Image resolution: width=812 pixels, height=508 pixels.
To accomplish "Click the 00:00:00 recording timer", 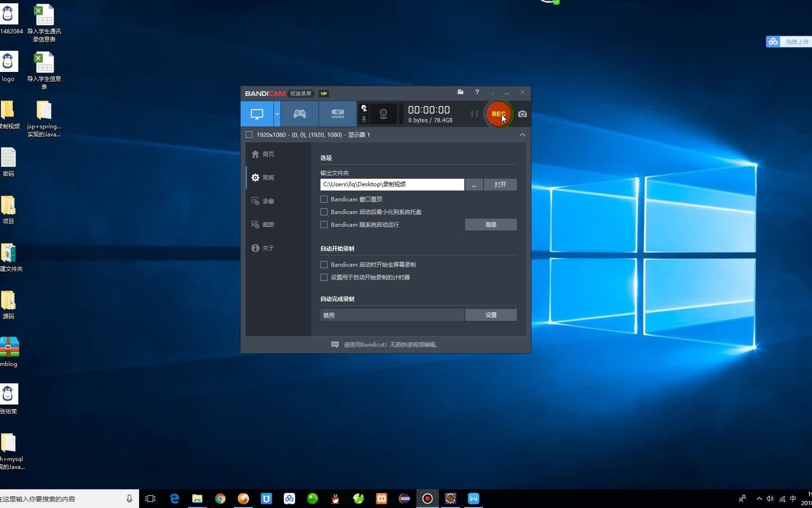I will (429, 110).
